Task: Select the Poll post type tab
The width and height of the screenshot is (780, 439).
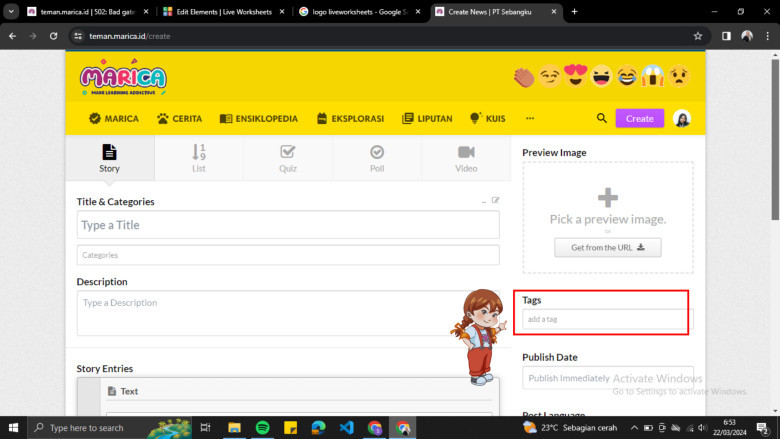Action: [x=377, y=158]
